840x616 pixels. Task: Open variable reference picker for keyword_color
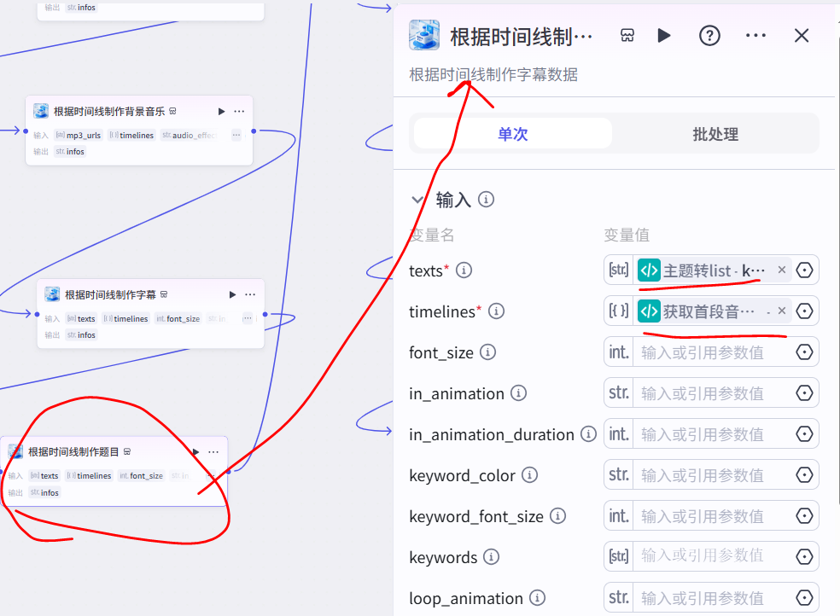(x=804, y=474)
